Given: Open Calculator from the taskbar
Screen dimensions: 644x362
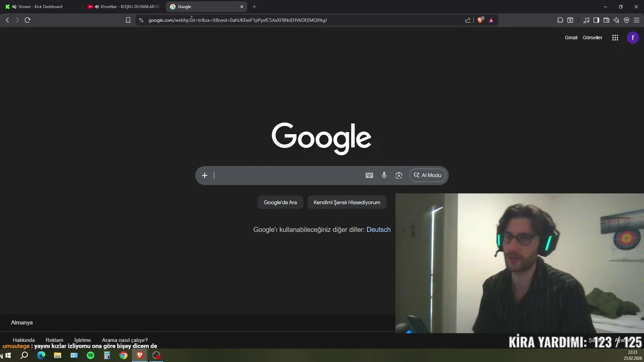Looking at the screenshot, I should point(107,355).
